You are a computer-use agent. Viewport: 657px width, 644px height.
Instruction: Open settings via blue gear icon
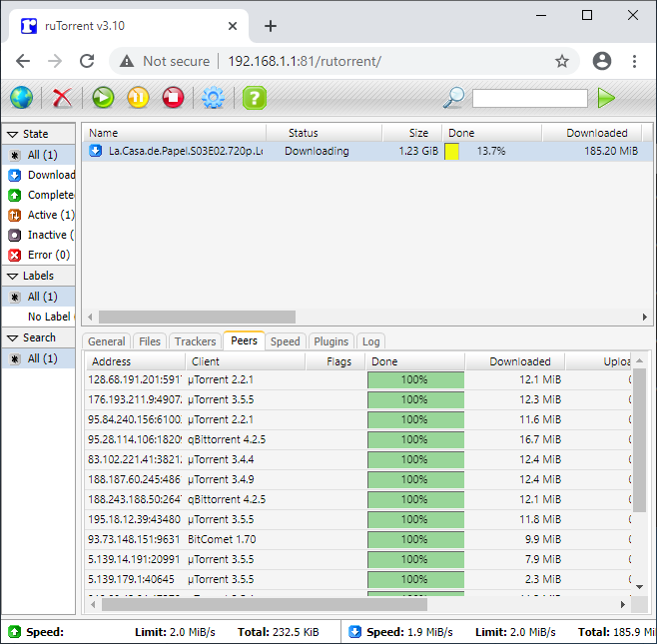tap(214, 98)
